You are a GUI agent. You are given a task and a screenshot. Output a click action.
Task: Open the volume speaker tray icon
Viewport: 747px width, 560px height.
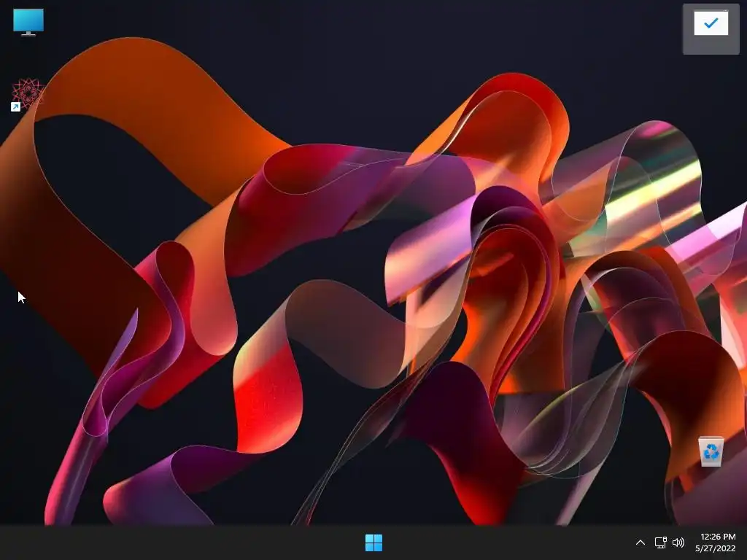pos(678,542)
